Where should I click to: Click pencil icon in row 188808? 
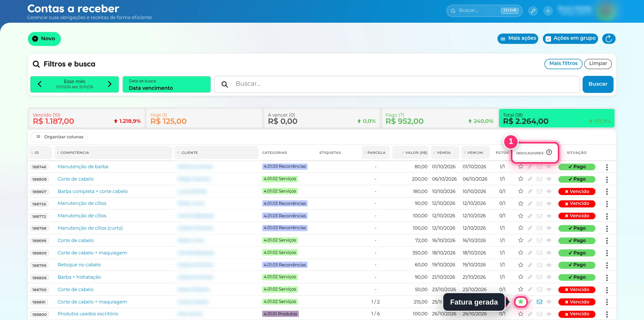pyautogui.click(x=530, y=179)
